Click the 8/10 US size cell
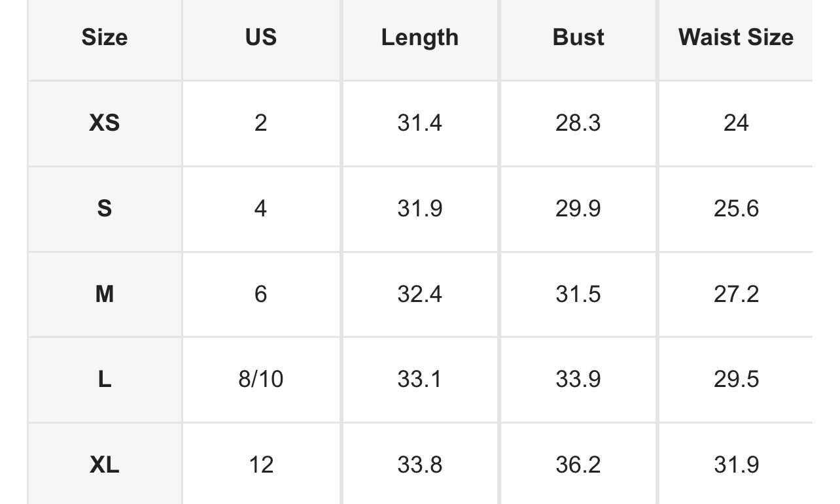Image resolution: width=840 pixels, height=504 pixels. pyautogui.click(x=261, y=379)
